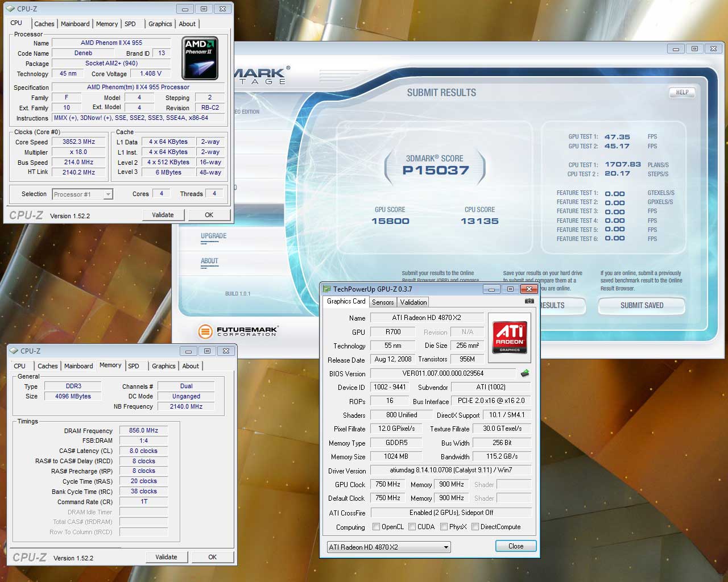This screenshot has width=728, height=582.
Task: Minimize the 3DMark Vantage window
Action: tap(676, 49)
